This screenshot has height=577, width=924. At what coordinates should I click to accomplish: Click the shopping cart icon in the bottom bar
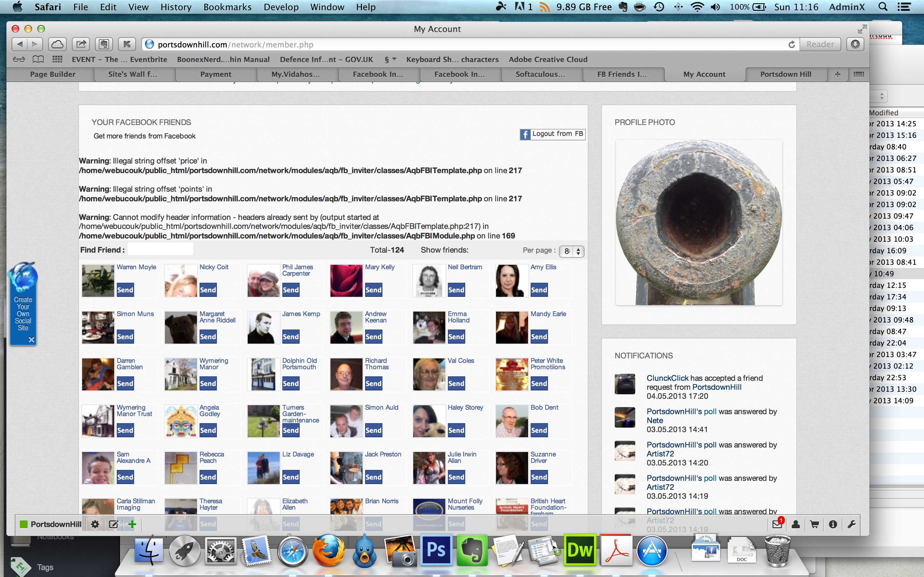coord(814,524)
